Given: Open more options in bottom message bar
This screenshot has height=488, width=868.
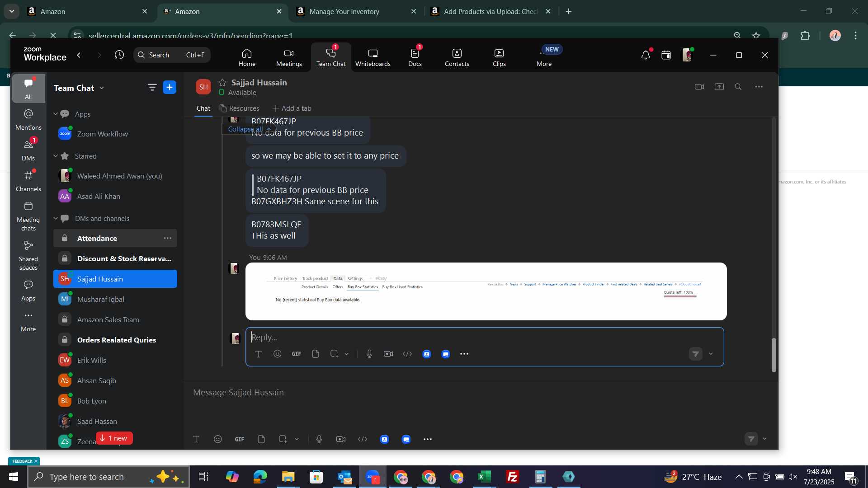Looking at the screenshot, I should [428, 439].
